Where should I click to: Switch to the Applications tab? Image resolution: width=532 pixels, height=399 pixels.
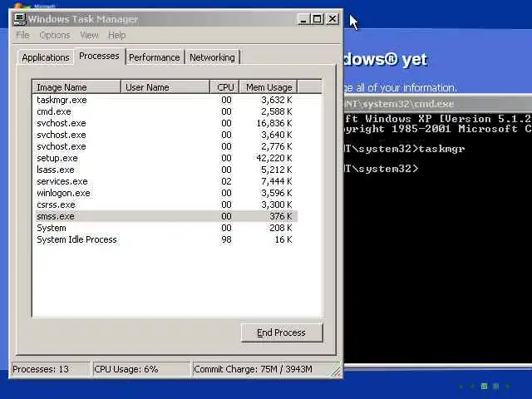pos(46,57)
